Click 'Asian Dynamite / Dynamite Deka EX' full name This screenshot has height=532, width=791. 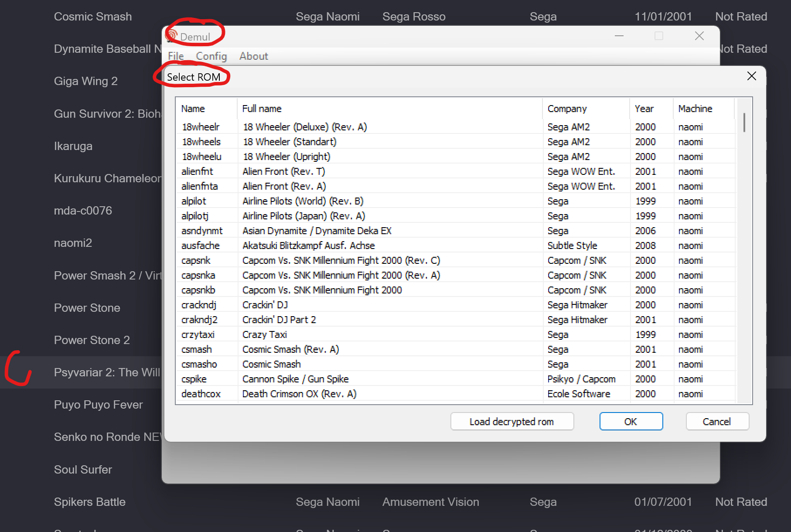coord(317,231)
